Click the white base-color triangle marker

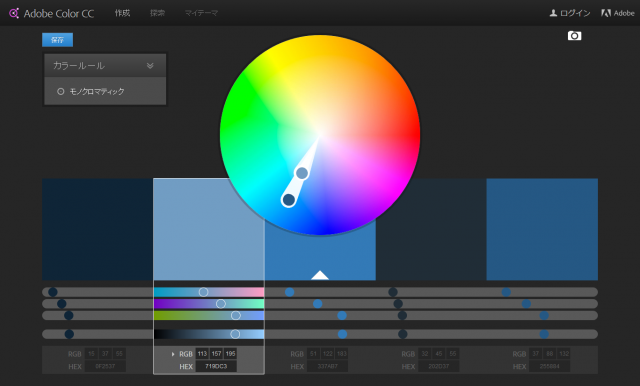point(320,275)
